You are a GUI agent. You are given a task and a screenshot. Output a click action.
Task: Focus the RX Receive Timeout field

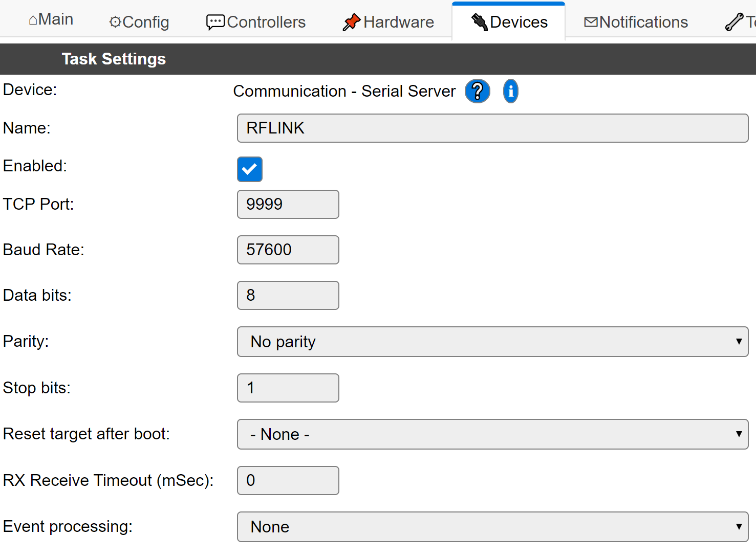tap(288, 481)
